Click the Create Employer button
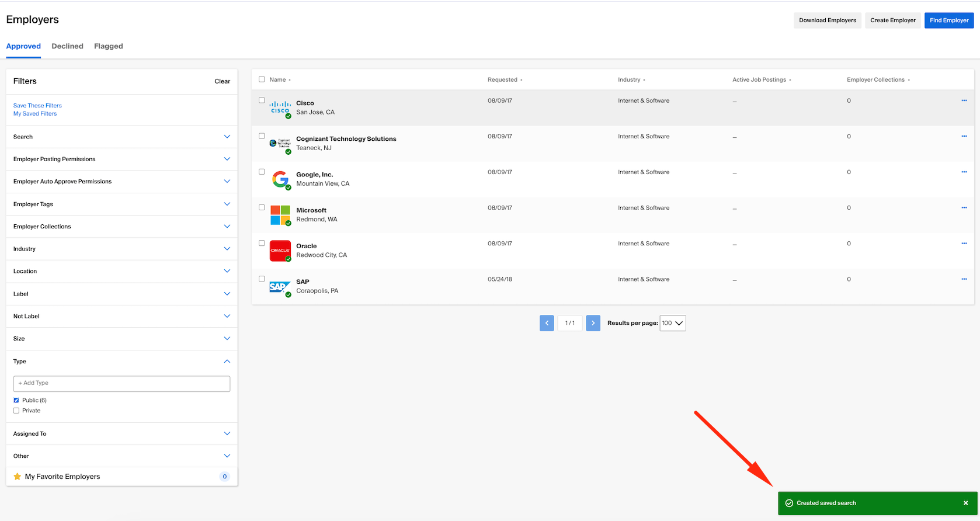Screen dimensions: 980x521 [x=893, y=20]
